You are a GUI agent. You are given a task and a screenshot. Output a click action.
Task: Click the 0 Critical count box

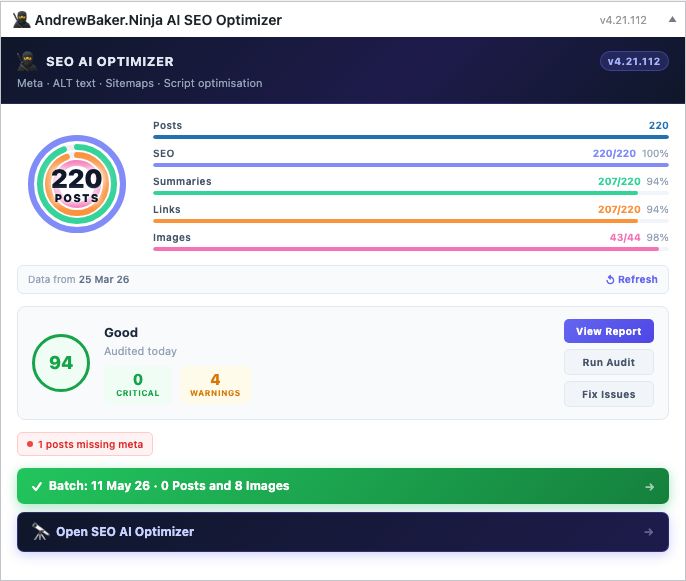(138, 384)
